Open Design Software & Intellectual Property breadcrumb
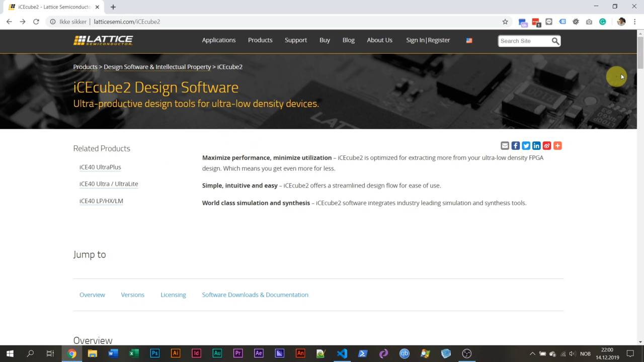 (x=157, y=67)
